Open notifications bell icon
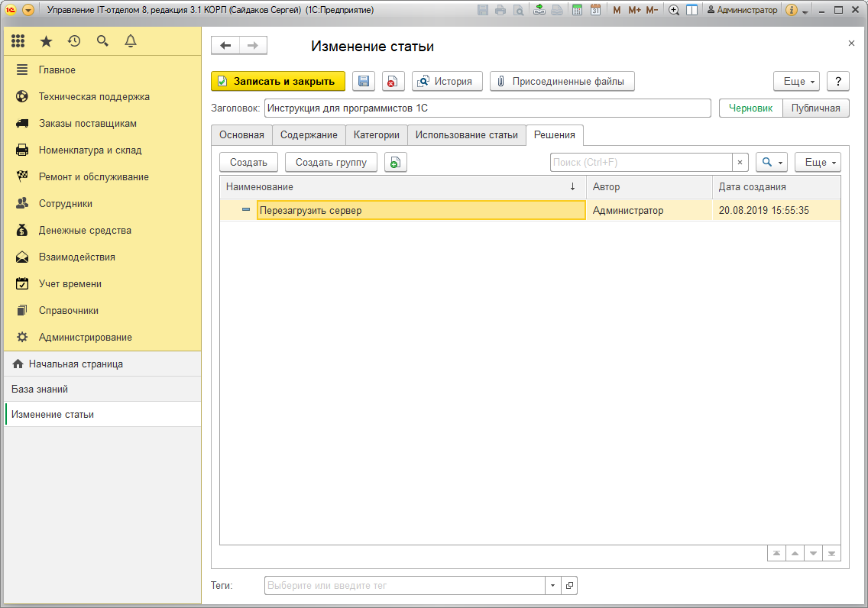 131,41
